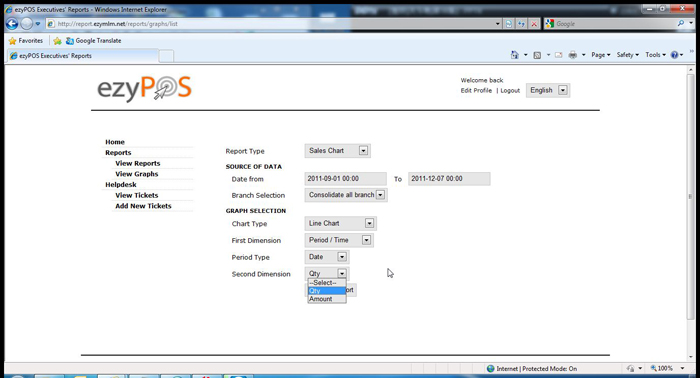Click the blue Help question mark icon

pyautogui.click(x=674, y=55)
